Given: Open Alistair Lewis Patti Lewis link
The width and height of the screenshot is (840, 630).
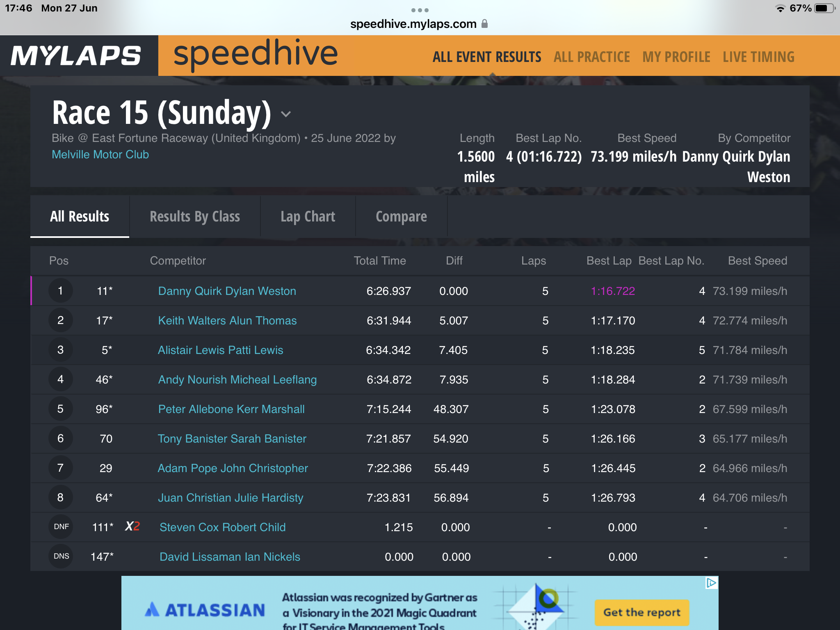Looking at the screenshot, I should click(x=220, y=350).
